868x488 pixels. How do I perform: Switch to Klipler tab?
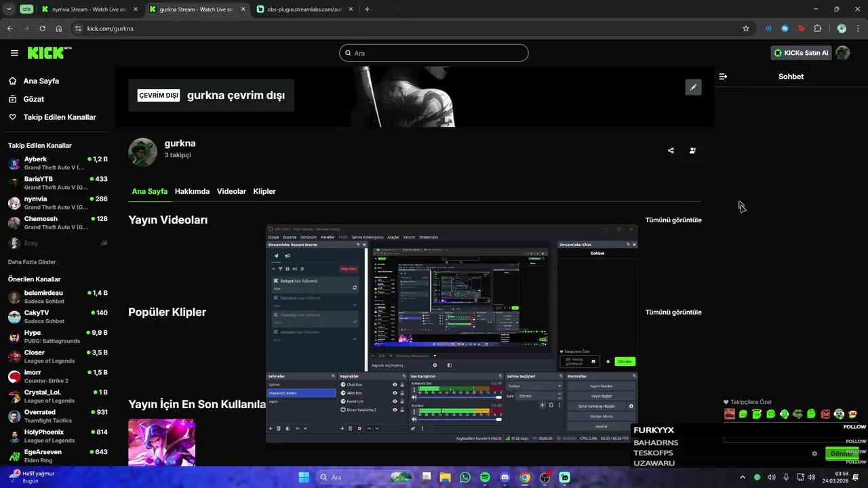tap(264, 191)
